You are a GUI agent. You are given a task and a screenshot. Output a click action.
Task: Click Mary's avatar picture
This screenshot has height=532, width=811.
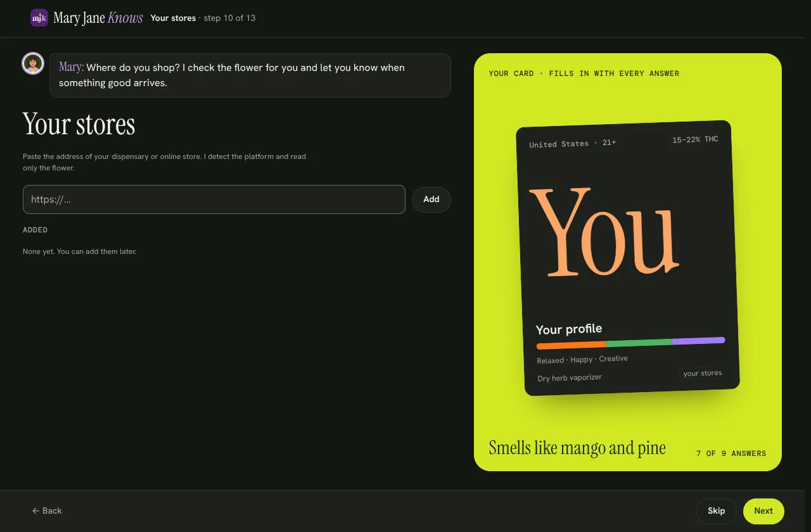point(33,63)
